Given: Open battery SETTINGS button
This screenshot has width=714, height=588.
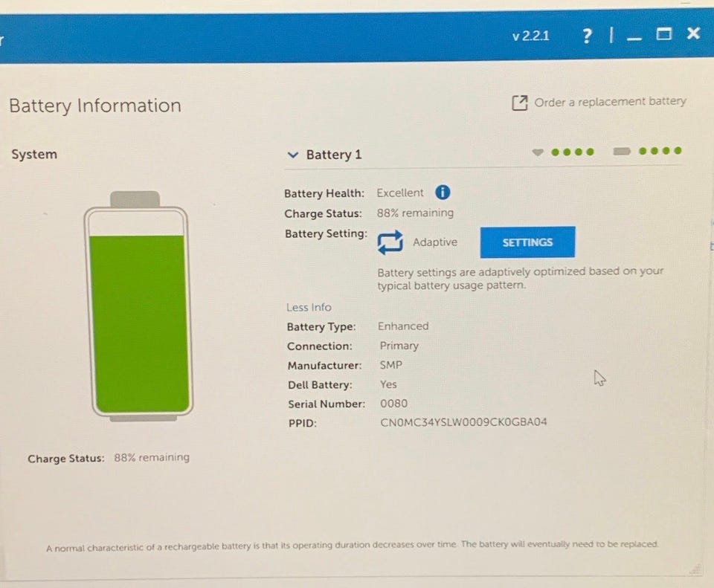Looking at the screenshot, I should pyautogui.click(x=527, y=242).
